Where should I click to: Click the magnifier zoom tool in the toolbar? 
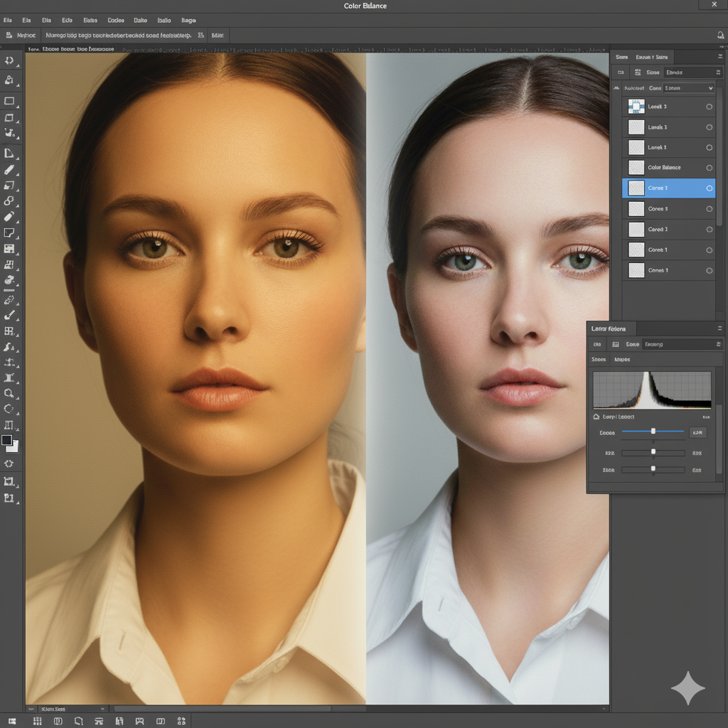coord(9,392)
